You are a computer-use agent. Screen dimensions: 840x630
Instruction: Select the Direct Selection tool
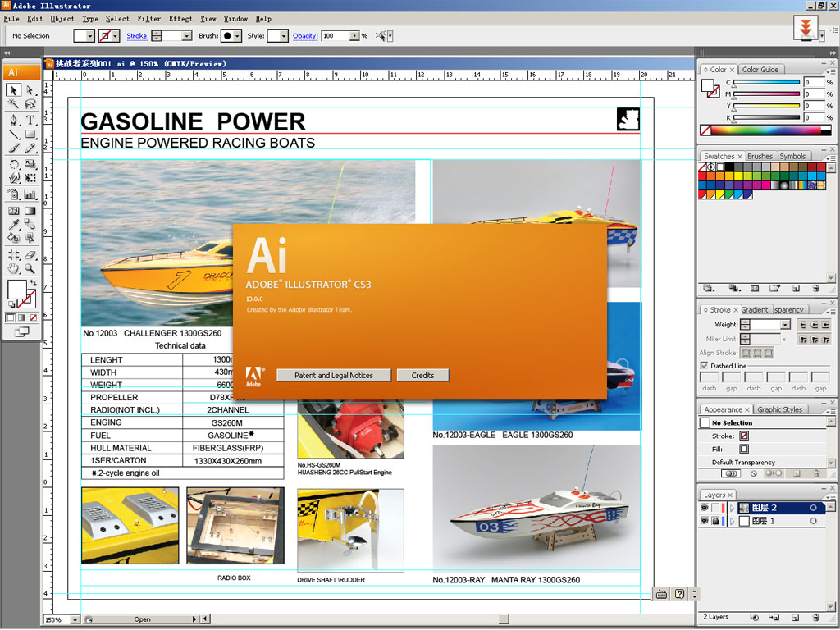click(30, 89)
